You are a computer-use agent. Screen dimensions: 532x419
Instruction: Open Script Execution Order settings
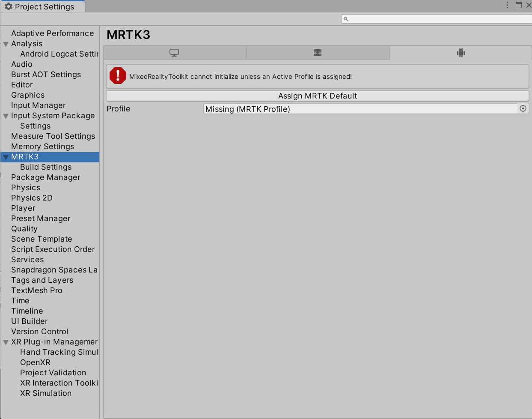(53, 249)
